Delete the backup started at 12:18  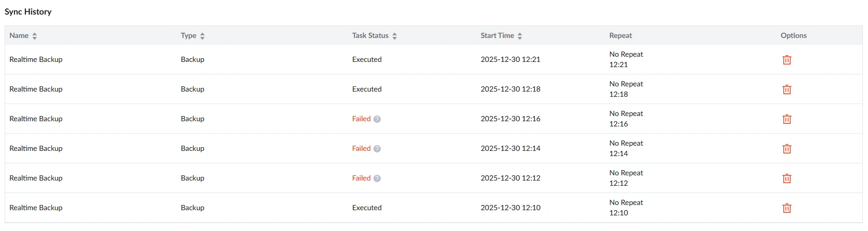pyautogui.click(x=787, y=89)
